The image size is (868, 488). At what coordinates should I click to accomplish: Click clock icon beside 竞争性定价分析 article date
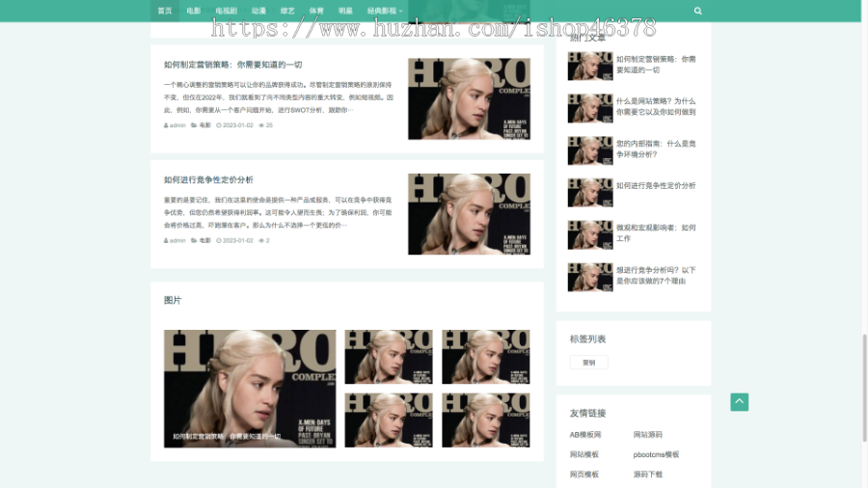click(x=219, y=241)
